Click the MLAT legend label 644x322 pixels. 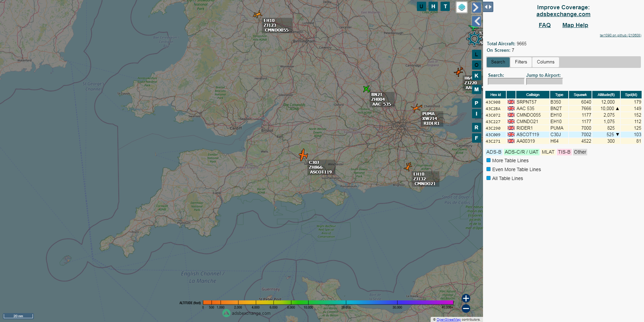(x=548, y=152)
